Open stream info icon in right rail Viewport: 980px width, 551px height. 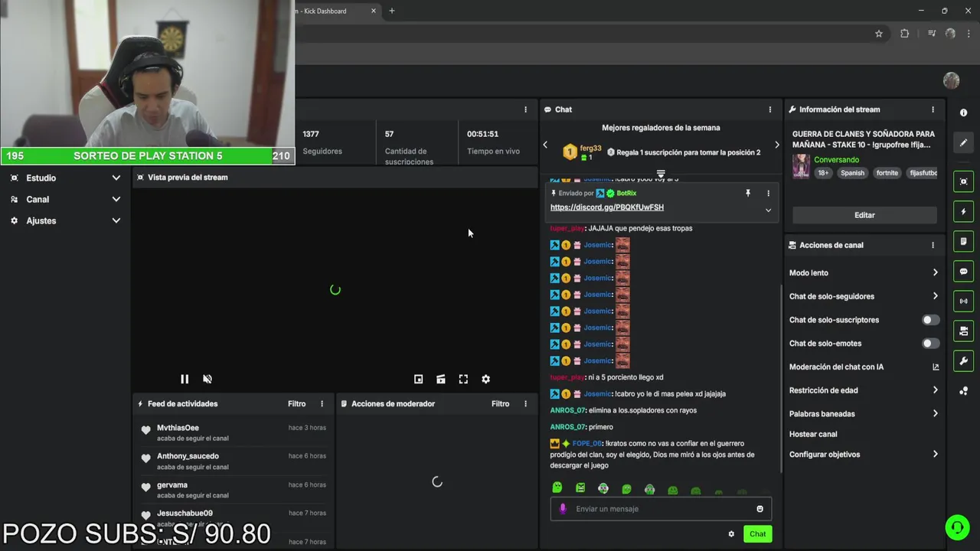[x=963, y=112]
